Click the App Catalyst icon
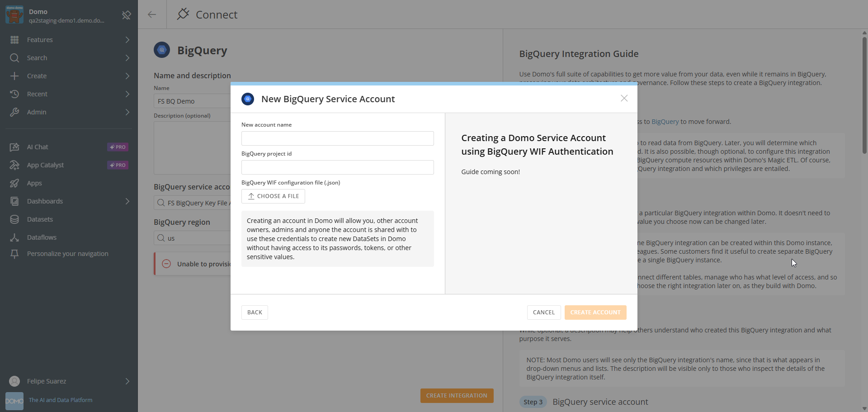868x412 pixels. click(x=14, y=165)
